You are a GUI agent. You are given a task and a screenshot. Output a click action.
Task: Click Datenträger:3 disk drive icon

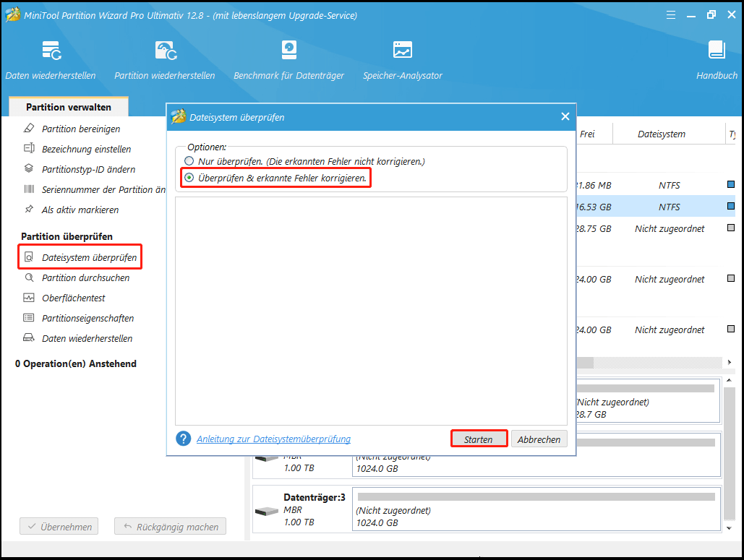(x=266, y=511)
